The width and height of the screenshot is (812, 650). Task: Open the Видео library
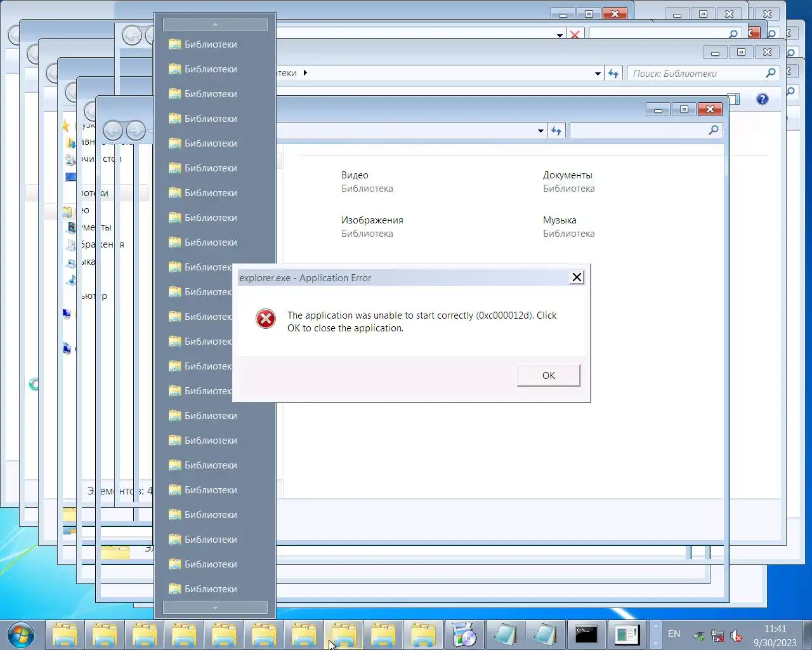(367, 182)
